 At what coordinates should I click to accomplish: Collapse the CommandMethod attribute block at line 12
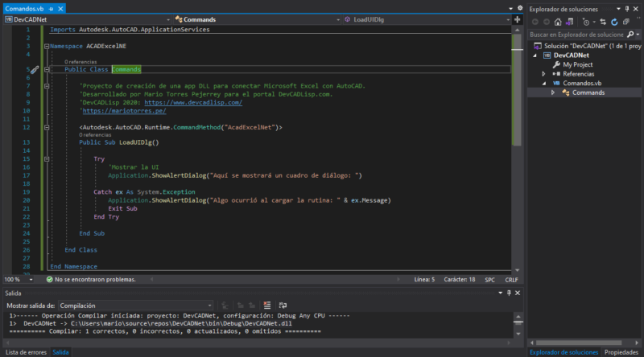click(x=47, y=128)
